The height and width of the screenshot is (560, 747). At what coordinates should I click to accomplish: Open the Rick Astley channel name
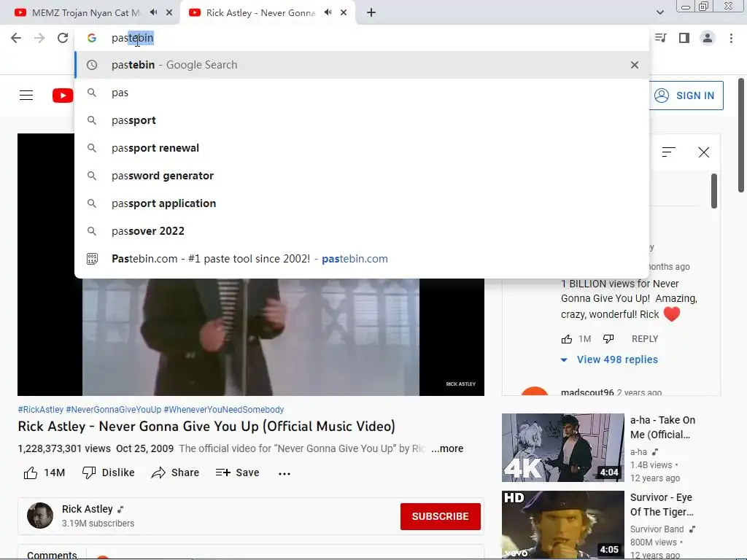(88, 509)
